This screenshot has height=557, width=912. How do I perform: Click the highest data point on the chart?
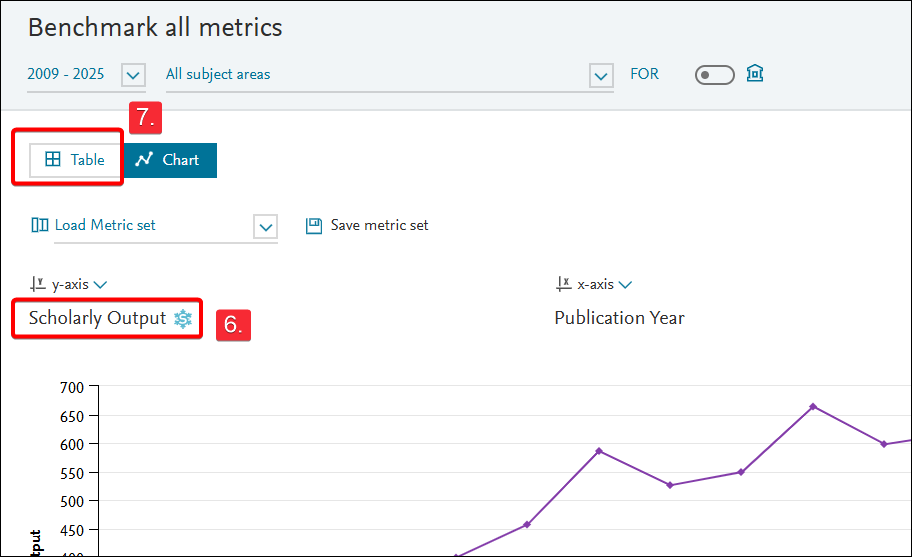click(x=813, y=406)
